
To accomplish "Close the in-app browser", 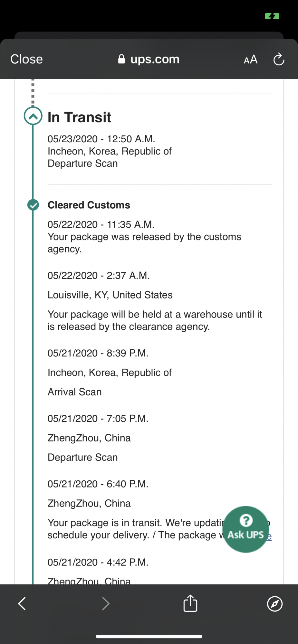I will click(27, 59).
